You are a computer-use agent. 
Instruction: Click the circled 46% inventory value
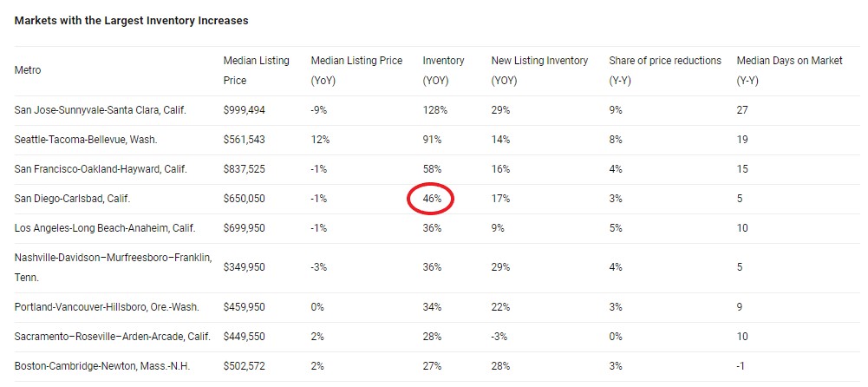[432, 198]
